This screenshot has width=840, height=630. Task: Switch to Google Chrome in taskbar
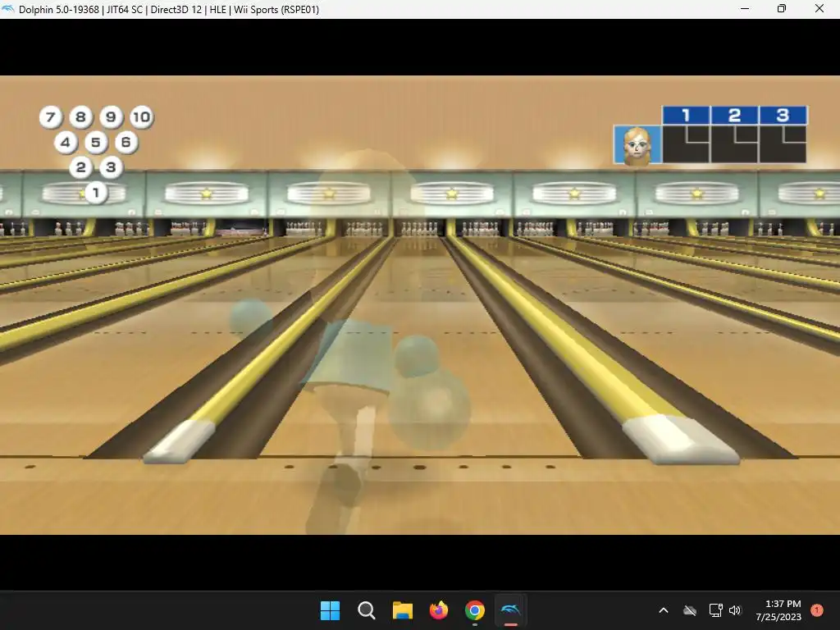point(475,610)
